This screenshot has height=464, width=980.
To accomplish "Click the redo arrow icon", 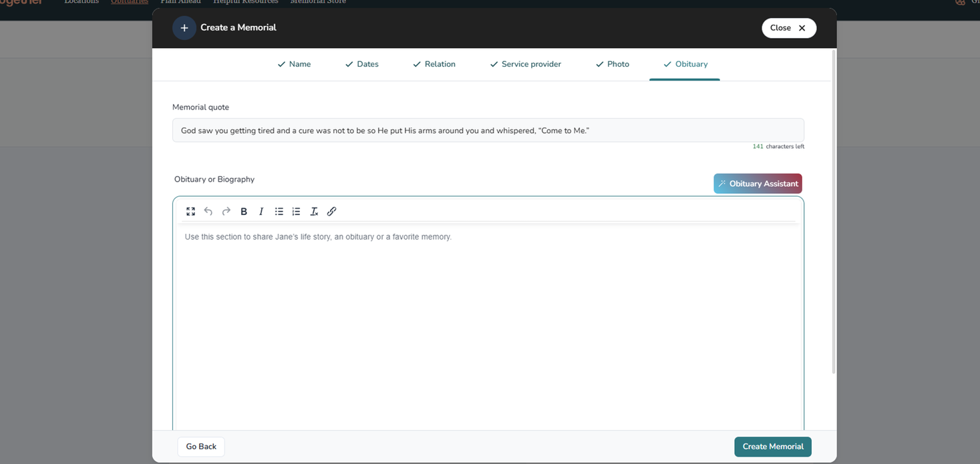I will (226, 212).
